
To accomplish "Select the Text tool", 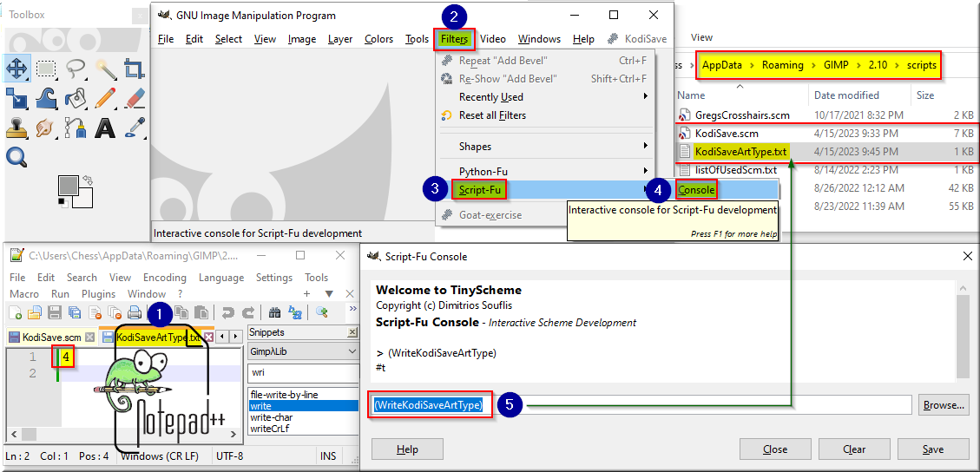I will 106,128.
